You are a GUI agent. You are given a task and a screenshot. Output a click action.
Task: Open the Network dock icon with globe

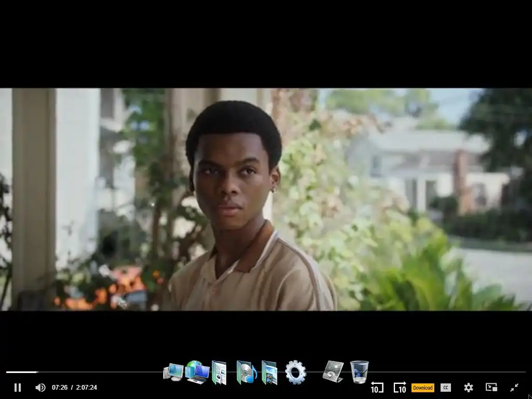pos(197,372)
